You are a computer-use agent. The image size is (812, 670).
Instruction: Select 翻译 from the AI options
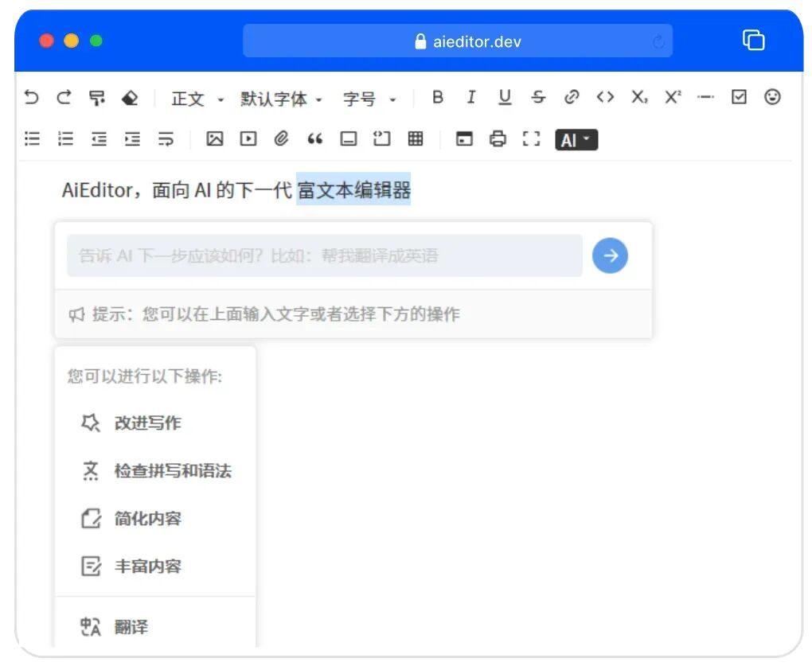pyautogui.click(x=131, y=627)
